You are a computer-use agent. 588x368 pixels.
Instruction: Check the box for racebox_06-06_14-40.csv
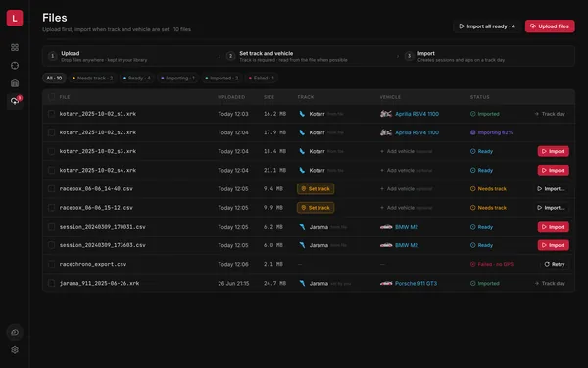coord(51,188)
